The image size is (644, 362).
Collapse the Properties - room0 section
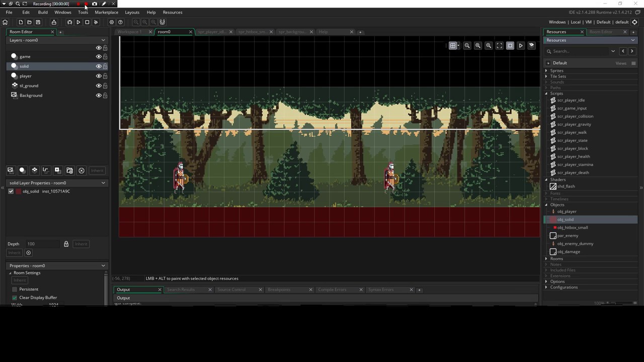103,265
